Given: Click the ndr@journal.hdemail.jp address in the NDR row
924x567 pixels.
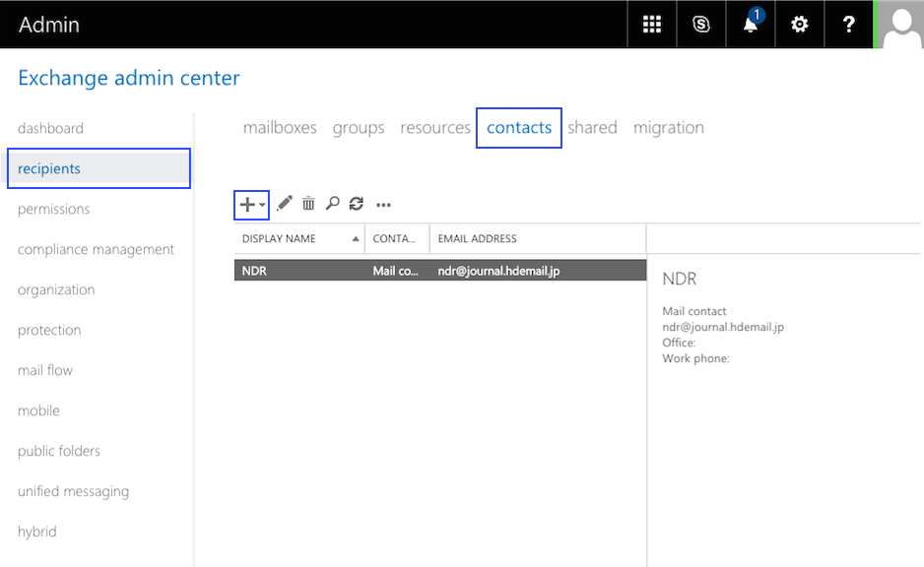Looking at the screenshot, I should click(x=498, y=271).
